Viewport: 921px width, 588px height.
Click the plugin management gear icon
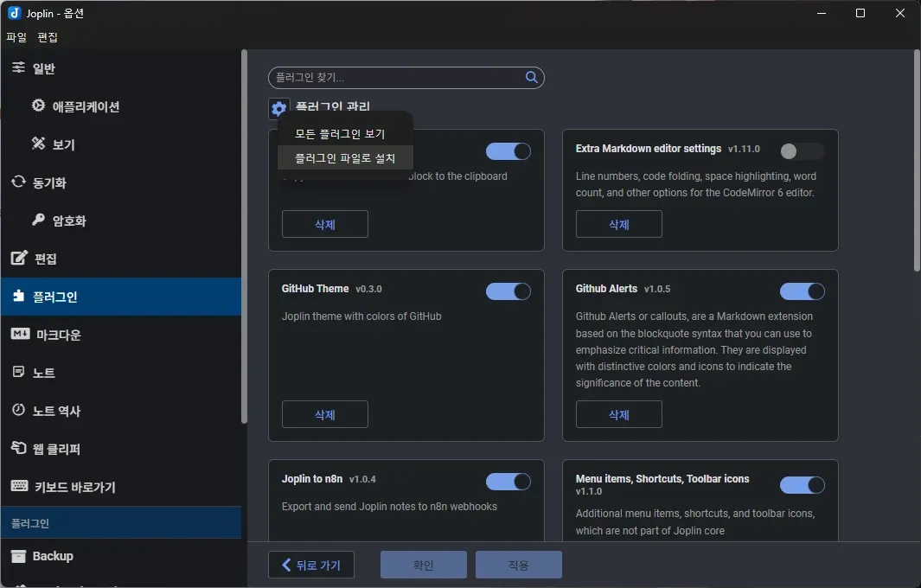point(279,108)
